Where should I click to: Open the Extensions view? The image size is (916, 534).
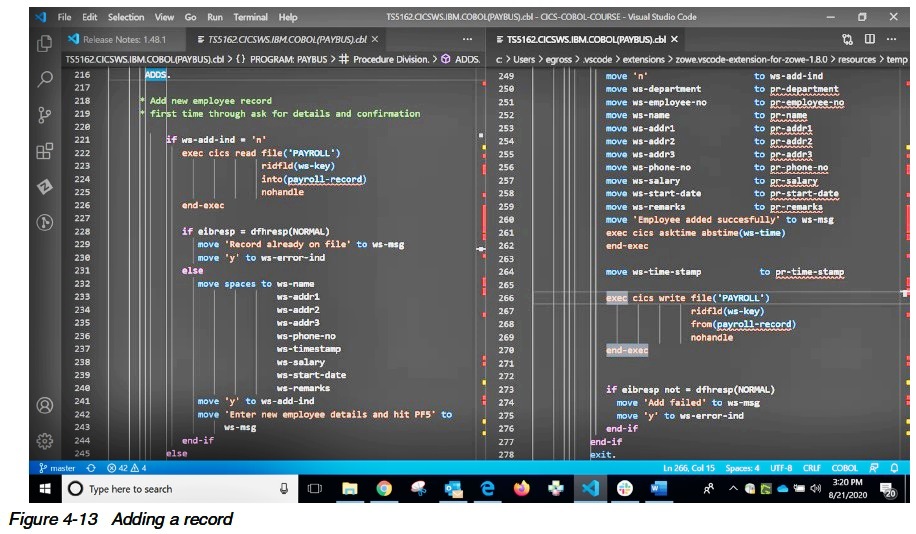tap(44, 151)
